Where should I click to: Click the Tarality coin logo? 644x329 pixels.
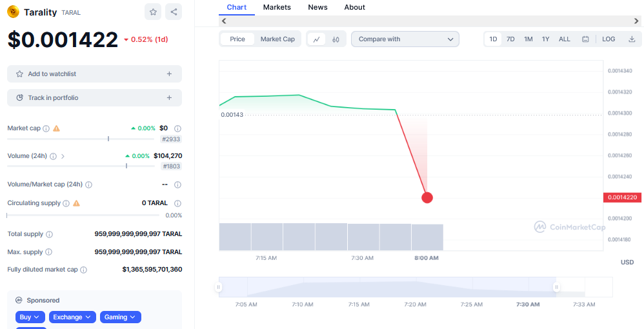pyautogui.click(x=13, y=12)
